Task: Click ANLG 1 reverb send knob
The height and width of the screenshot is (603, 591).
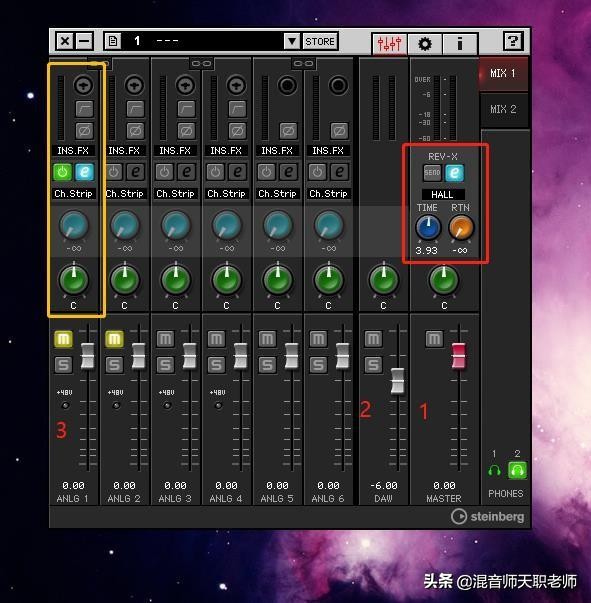Action: [73, 225]
